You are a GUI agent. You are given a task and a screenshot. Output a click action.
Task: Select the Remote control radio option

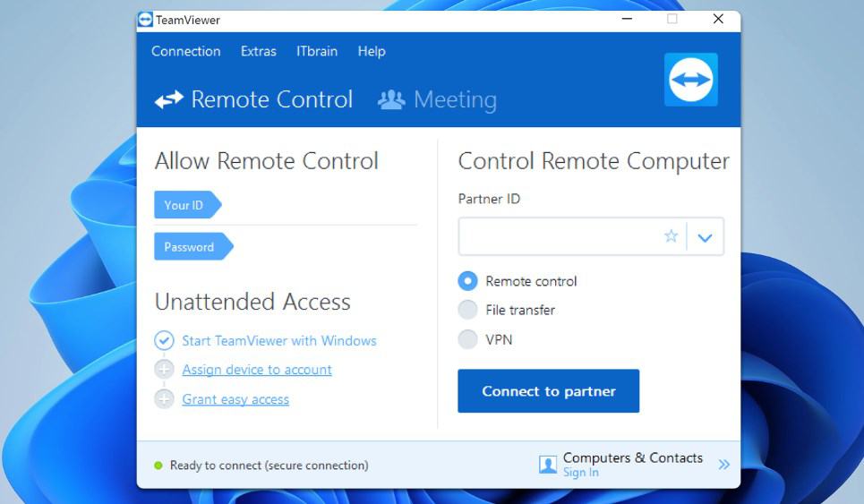coord(468,281)
